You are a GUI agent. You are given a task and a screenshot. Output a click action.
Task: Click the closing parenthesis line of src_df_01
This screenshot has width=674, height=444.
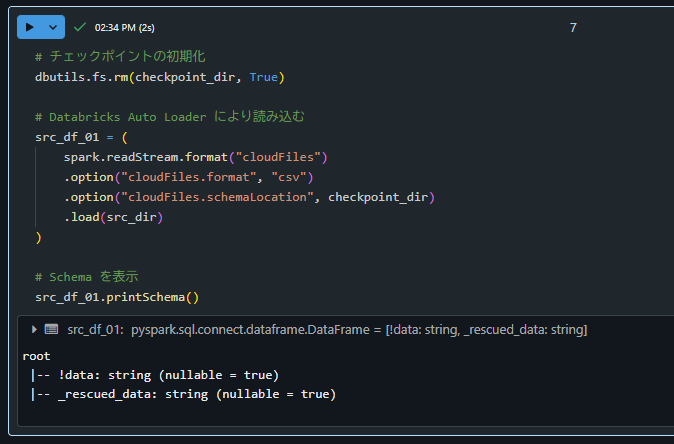click(39, 237)
